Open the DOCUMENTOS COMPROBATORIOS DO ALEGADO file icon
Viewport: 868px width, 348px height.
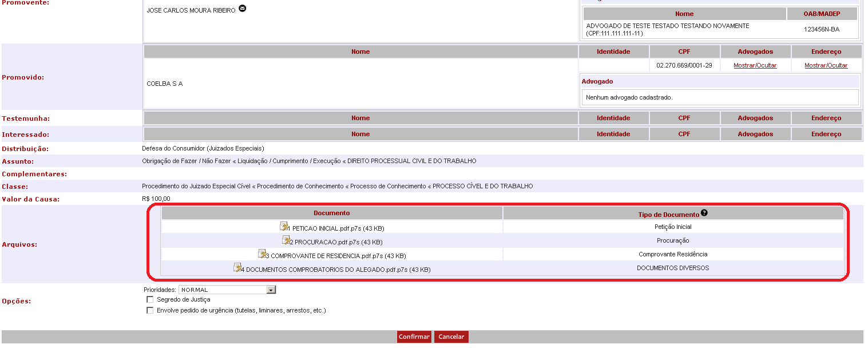click(x=237, y=268)
